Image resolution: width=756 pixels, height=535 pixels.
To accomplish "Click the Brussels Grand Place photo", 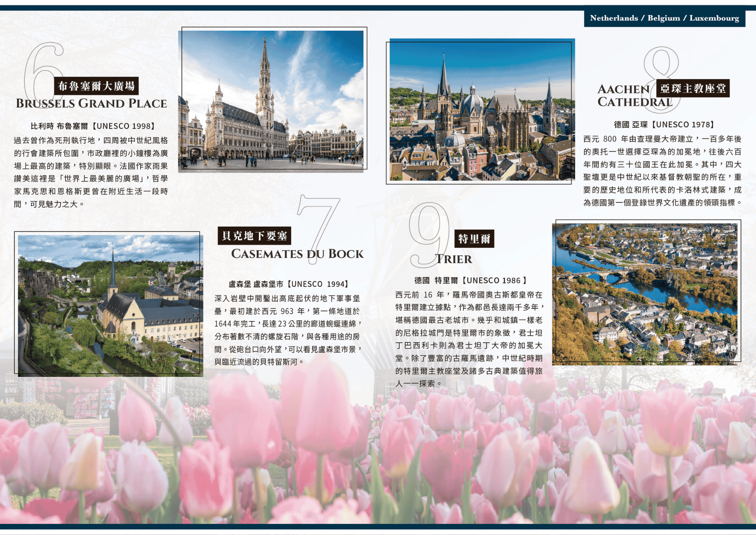I will coord(271,101).
